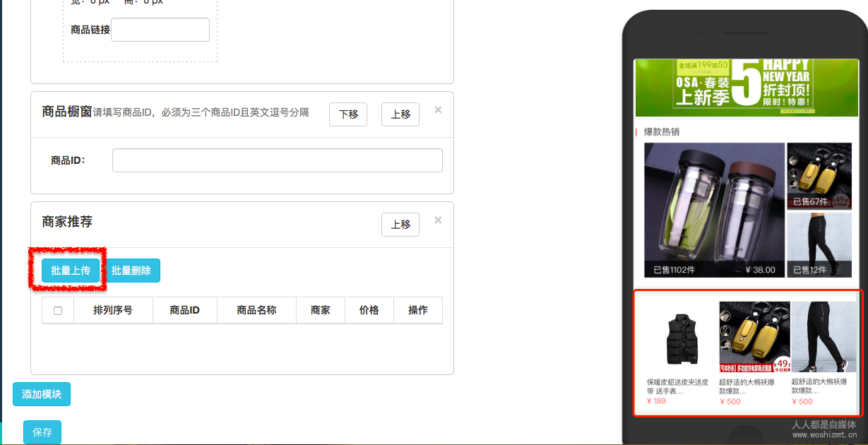Click the 商品名称 column header
This screenshot has width=868, height=445.
tap(256, 310)
